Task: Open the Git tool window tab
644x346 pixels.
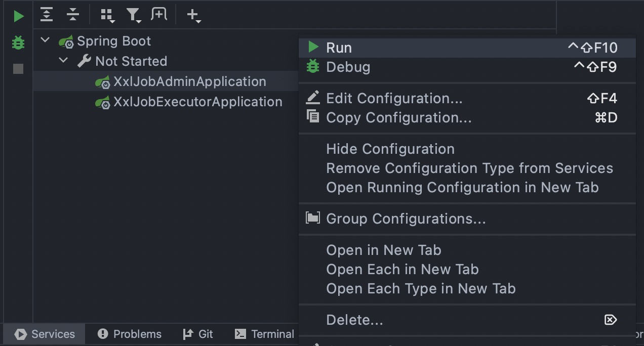Action: [x=198, y=334]
